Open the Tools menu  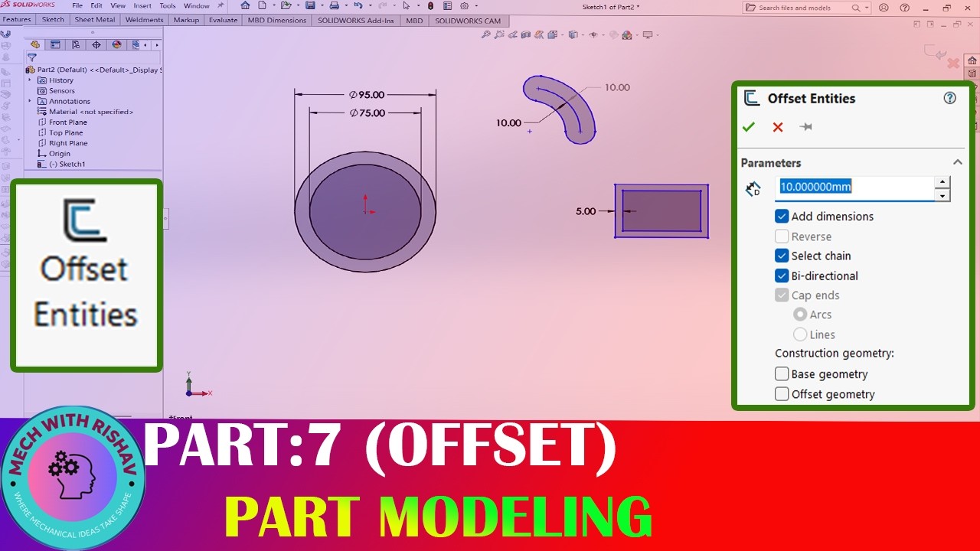168,5
